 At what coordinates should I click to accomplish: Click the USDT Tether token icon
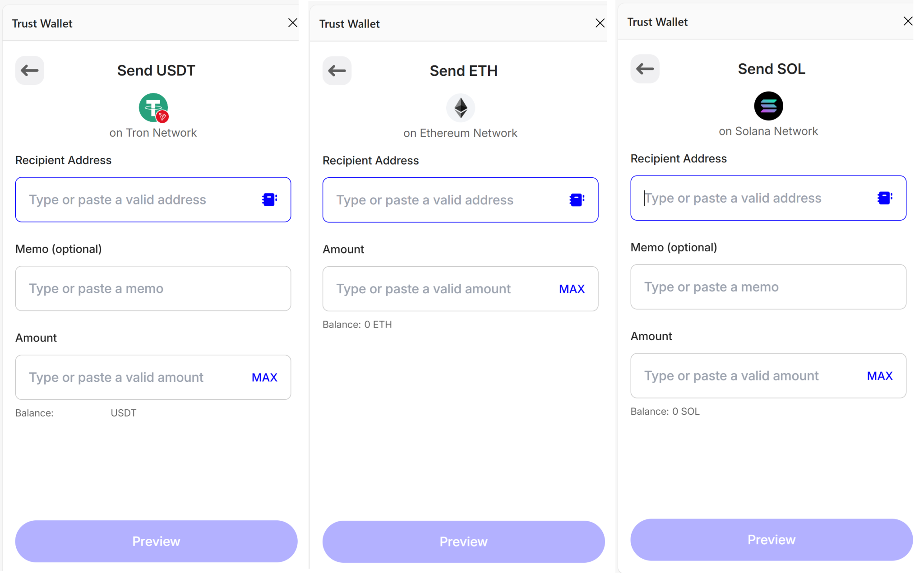point(153,107)
